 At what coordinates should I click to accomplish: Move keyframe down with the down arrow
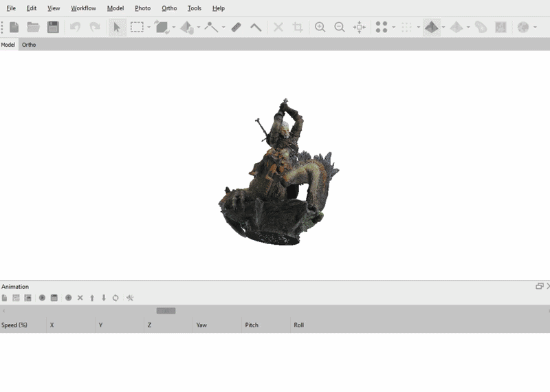click(104, 298)
